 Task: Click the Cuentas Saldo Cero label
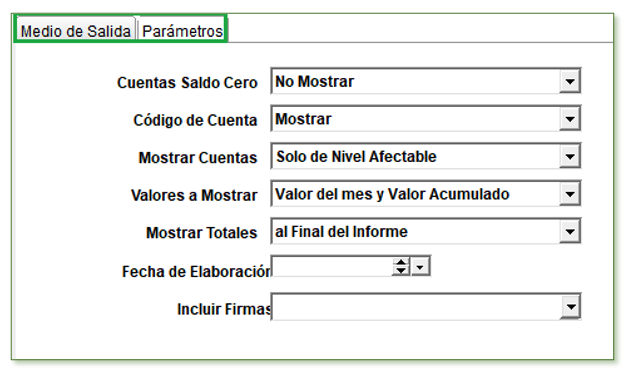coord(187,82)
